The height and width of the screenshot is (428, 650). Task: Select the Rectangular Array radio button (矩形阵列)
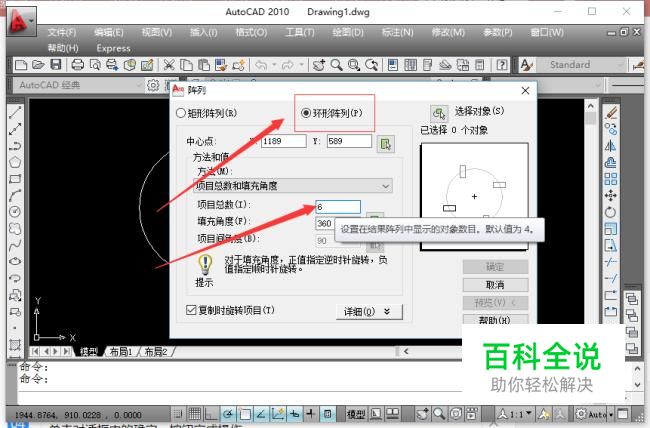(181, 113)
